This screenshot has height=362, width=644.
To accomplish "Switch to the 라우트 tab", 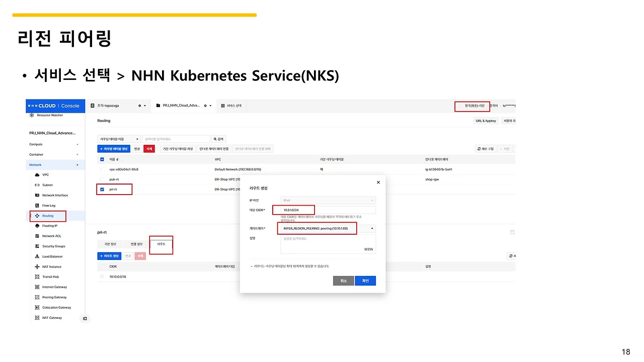I will coord(162,244).
